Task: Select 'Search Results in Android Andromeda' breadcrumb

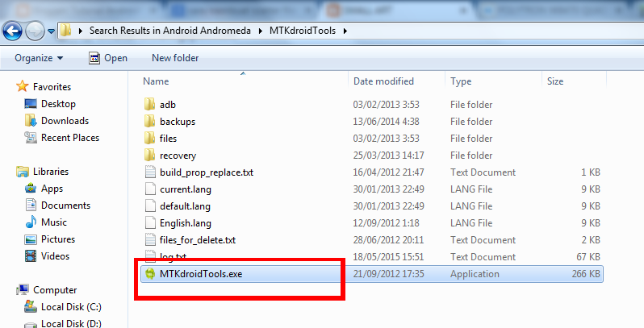Action: point(170,31)
